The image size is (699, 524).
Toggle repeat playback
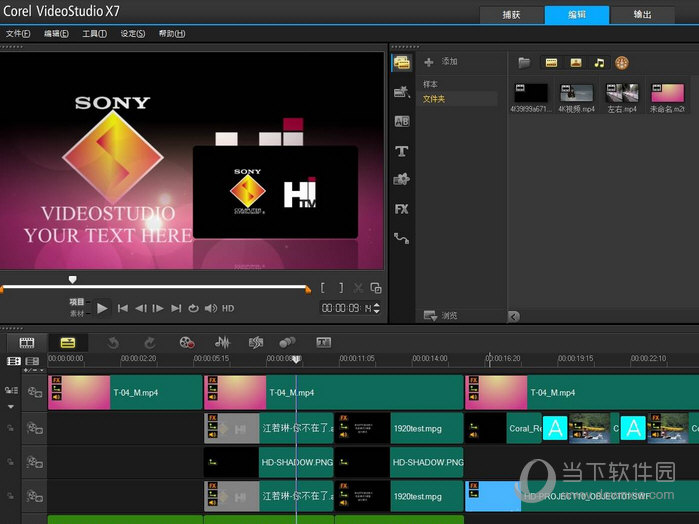click(193, 308)
